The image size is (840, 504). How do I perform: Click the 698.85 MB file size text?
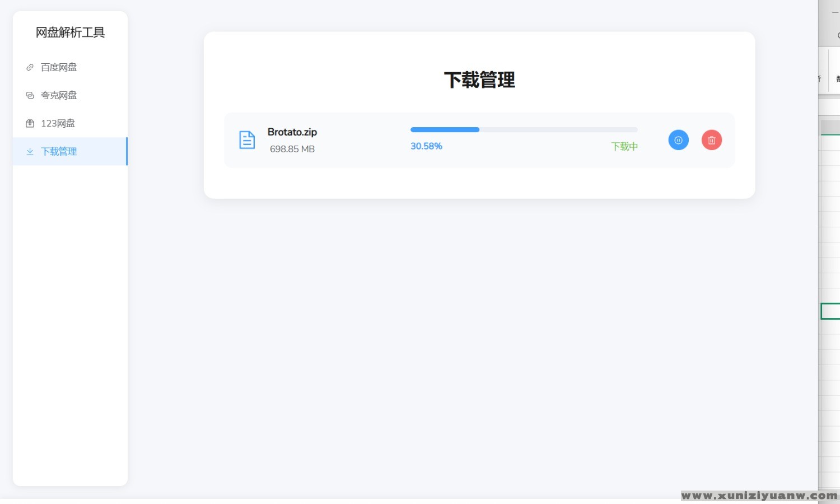[x=292, y=149]
